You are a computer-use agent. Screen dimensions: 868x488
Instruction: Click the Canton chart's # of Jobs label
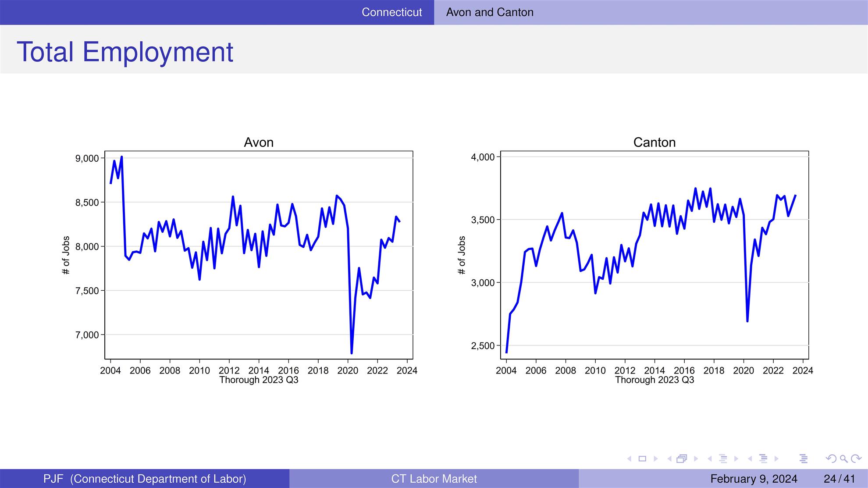462,255
